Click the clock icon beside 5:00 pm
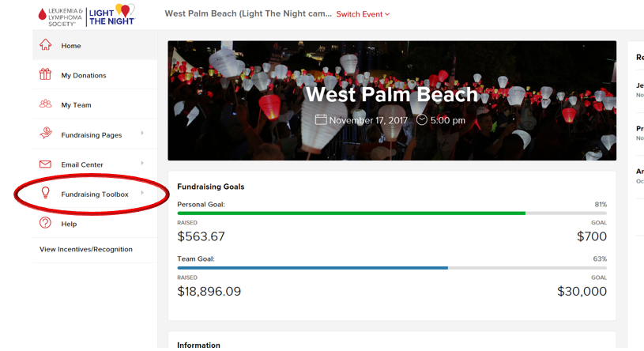Image resolution: width=644 pixels, height=351 pixels. (x=422, y=119)
